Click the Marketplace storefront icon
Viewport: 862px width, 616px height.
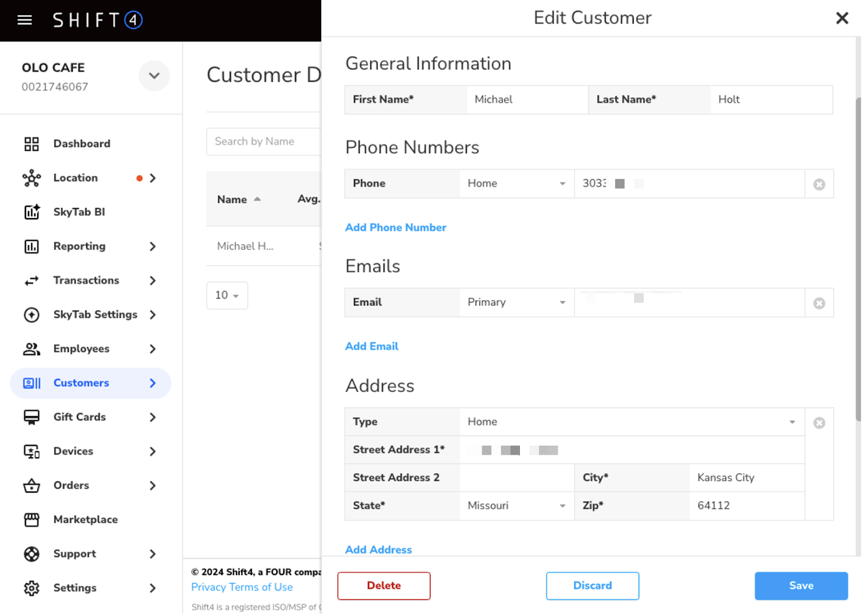(31, 520)
